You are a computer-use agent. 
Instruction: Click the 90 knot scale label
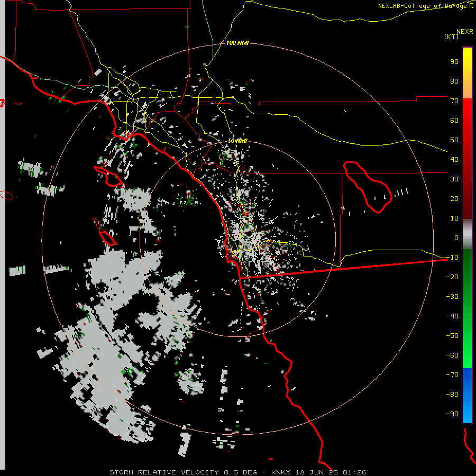coord(454,62)
